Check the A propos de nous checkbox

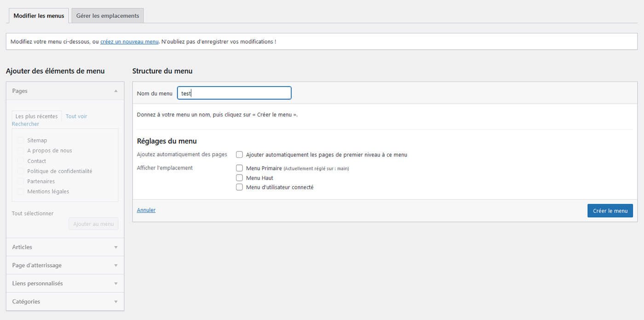[20, 151]
